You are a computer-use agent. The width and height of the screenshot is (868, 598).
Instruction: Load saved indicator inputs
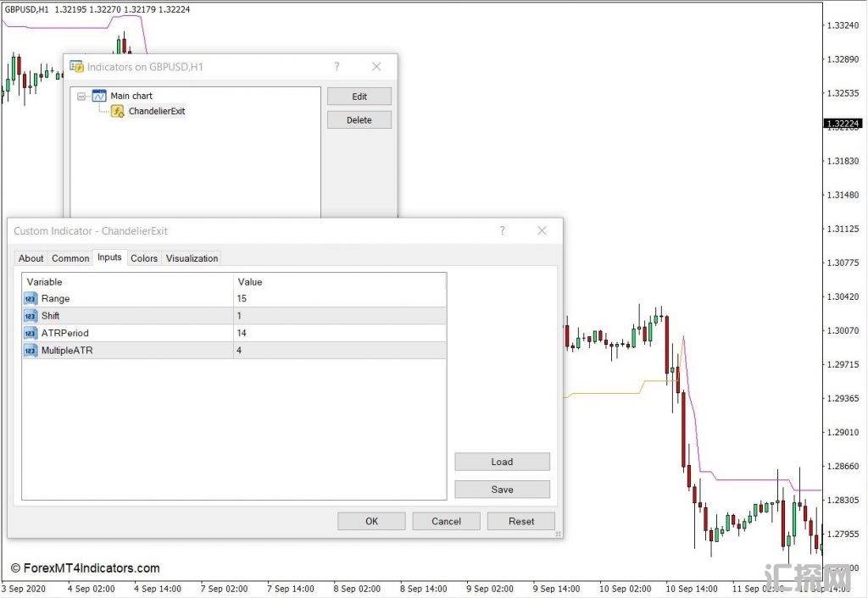502,462
